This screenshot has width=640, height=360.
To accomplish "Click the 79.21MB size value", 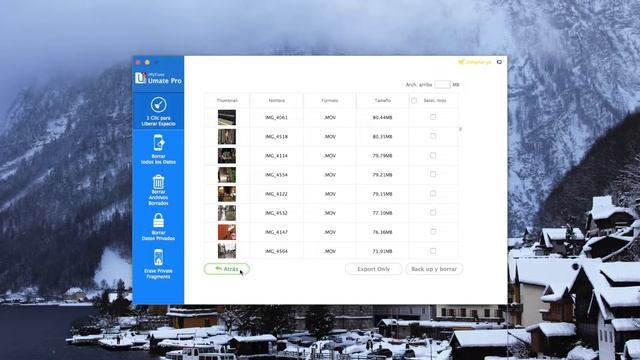I will pos(382,175).
